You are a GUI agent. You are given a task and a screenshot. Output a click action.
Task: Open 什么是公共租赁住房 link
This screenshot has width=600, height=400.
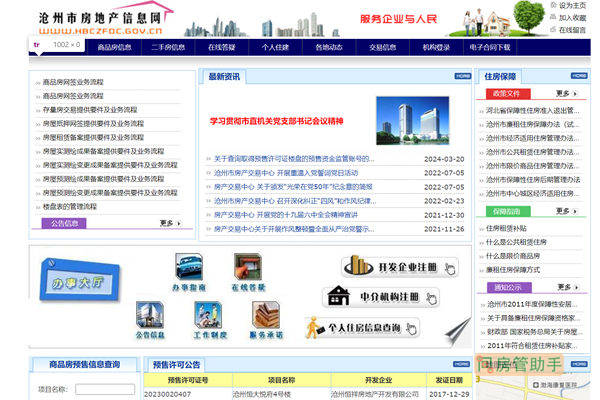coord(516,242)
